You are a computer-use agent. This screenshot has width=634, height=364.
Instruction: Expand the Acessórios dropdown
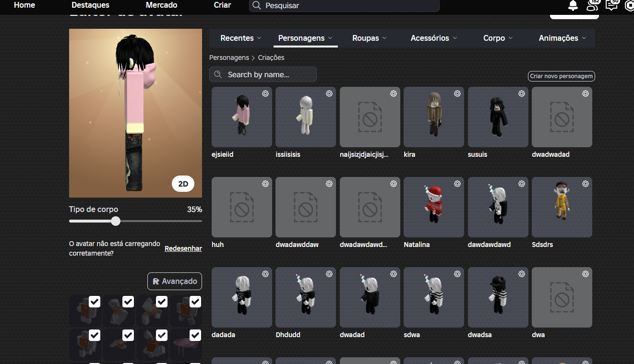tap(434, 38)
